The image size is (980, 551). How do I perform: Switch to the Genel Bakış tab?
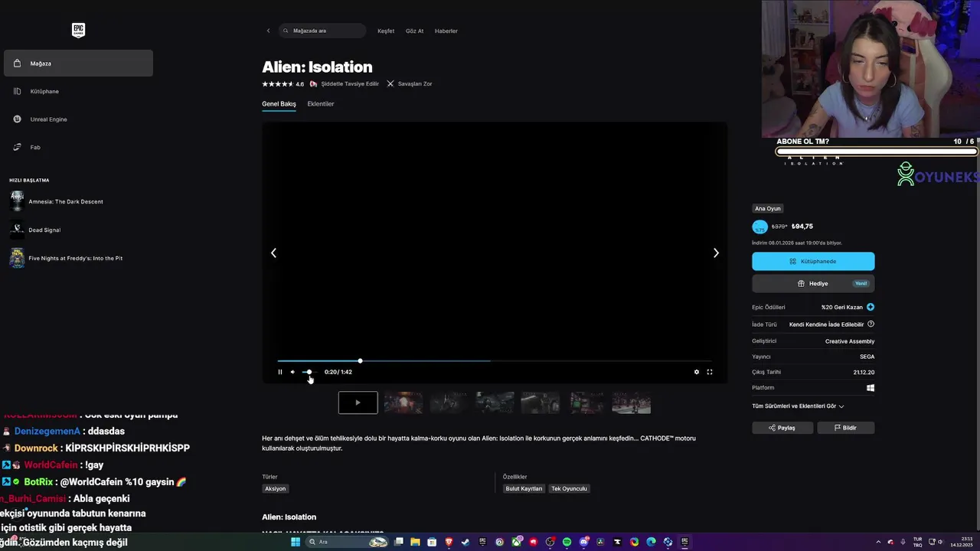coord(279,104)
